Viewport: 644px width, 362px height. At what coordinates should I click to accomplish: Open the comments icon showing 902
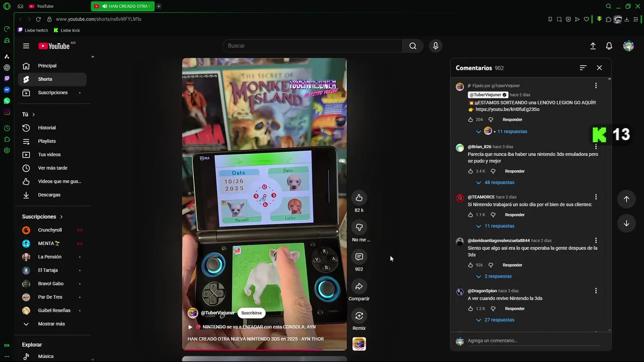(x=359, y=257)
